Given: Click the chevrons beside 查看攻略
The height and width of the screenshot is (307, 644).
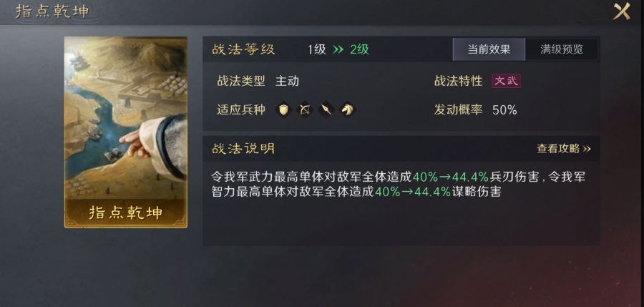Looking at the screenshot, I should 587,149.
